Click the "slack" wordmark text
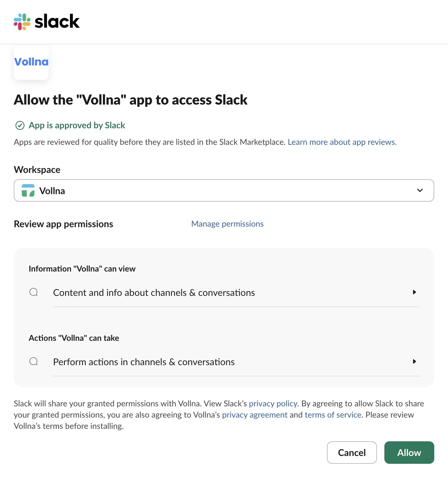The width and height of the screenshot is (448, 485). [57, 21]
